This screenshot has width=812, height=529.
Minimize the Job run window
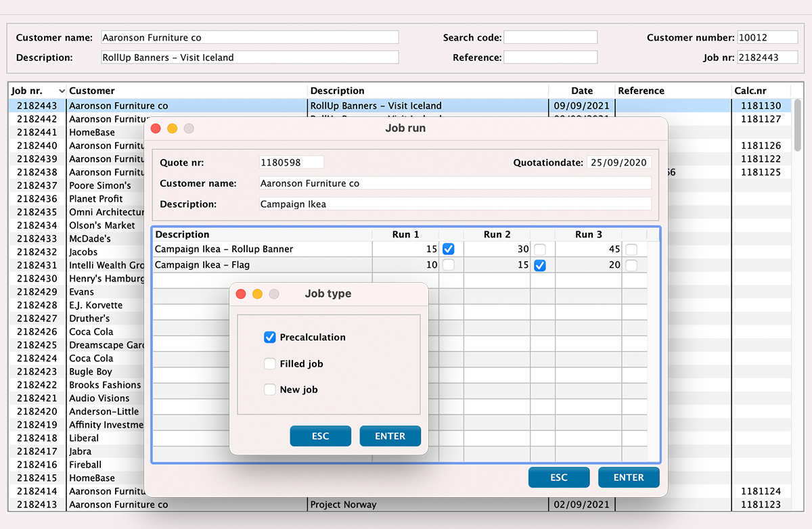click(172, 129)
